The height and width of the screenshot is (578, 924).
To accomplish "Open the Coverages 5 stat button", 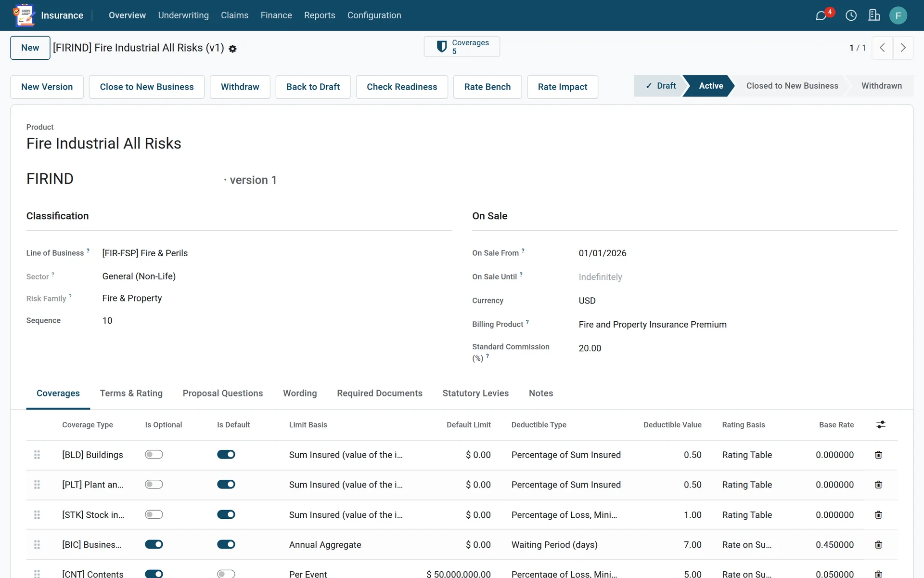I will point(462,47).
